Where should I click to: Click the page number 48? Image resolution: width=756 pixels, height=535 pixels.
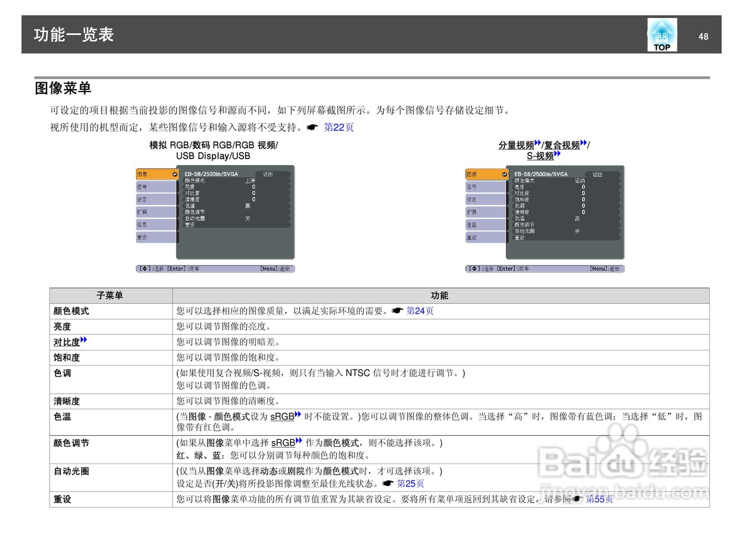click(x=703, y=37)
